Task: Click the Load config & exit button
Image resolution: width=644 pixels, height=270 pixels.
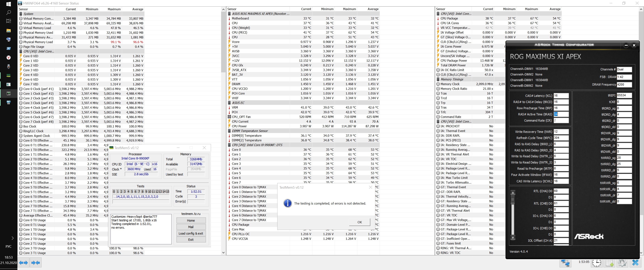Action: click(191, 233)
